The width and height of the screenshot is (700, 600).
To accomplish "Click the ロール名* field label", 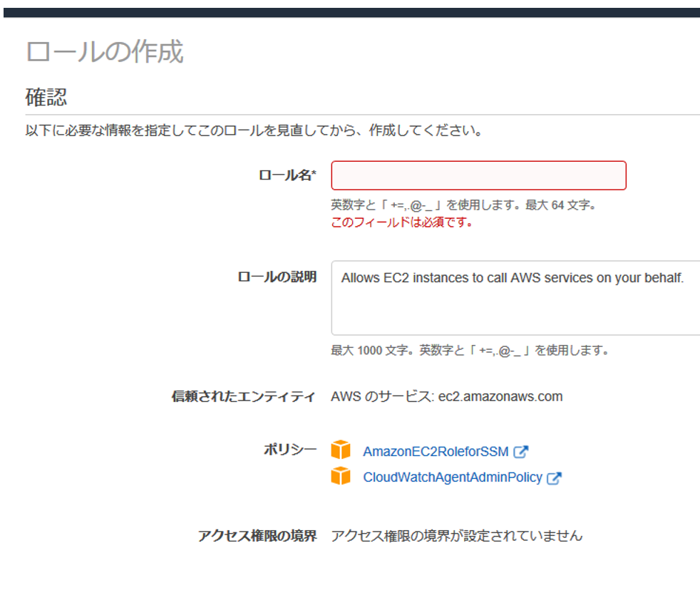I will pyautogui.click(x=287, y=175).
